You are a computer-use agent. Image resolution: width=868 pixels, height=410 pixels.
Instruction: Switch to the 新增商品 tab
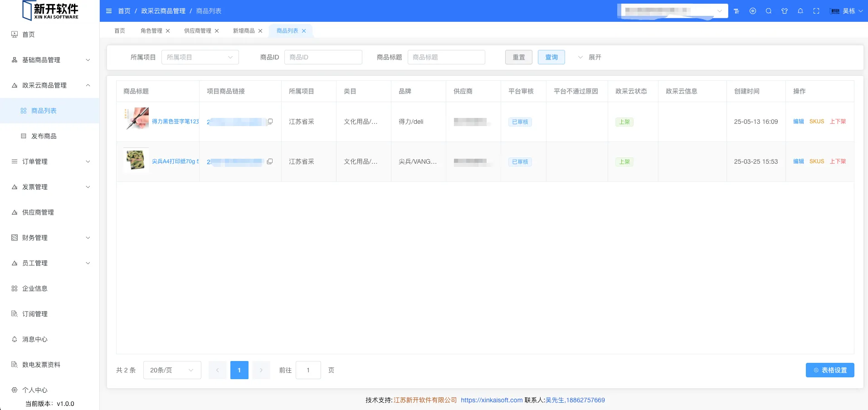point(244,31)
